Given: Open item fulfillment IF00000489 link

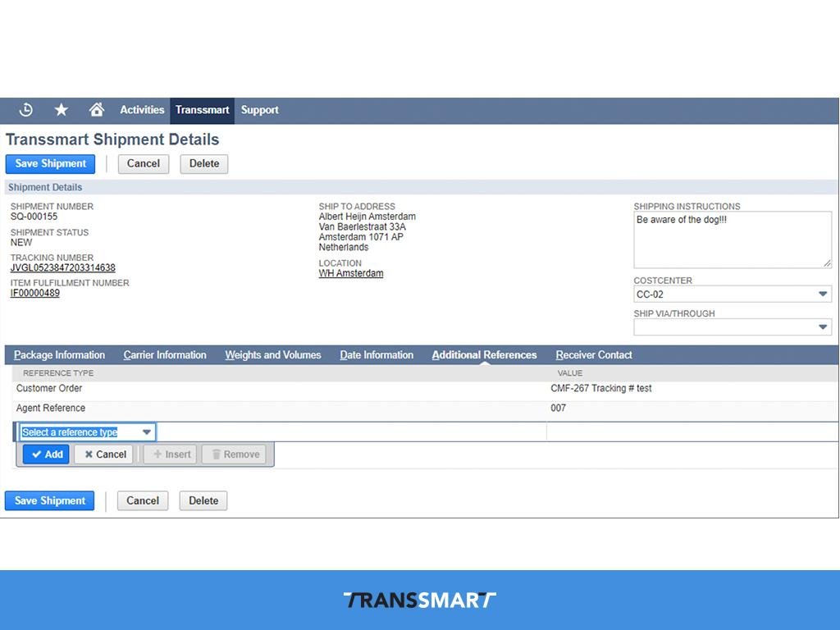Looking at the screenshot, I should tap(34, 293).
